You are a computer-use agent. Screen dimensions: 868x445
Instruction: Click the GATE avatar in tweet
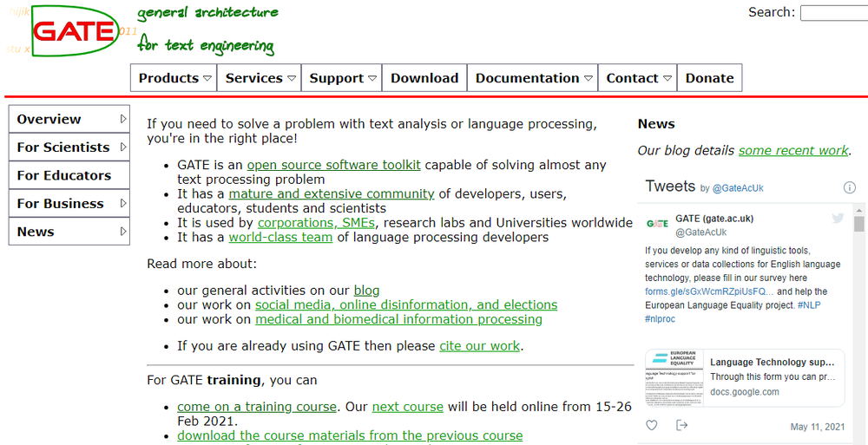(x=657, y=224)
